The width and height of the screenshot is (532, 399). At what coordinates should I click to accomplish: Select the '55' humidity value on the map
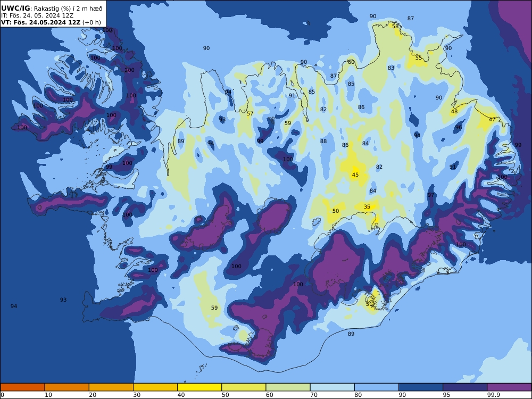point(419,57)
